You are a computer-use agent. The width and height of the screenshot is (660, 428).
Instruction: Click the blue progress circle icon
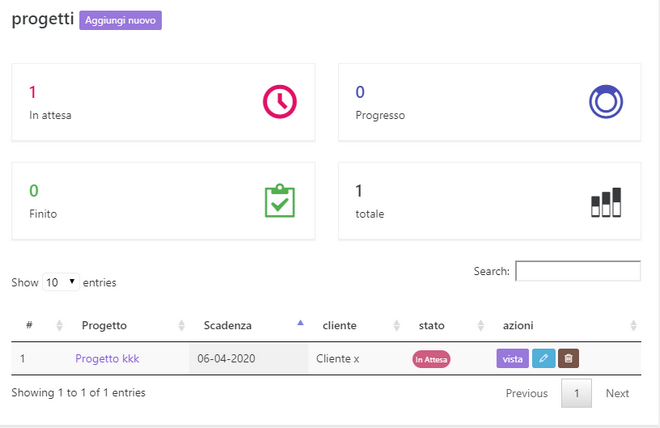(606, 102)
